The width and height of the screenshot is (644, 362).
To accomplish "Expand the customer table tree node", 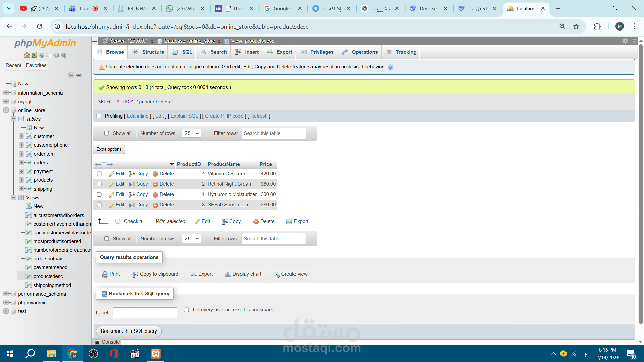I will 21,136.
